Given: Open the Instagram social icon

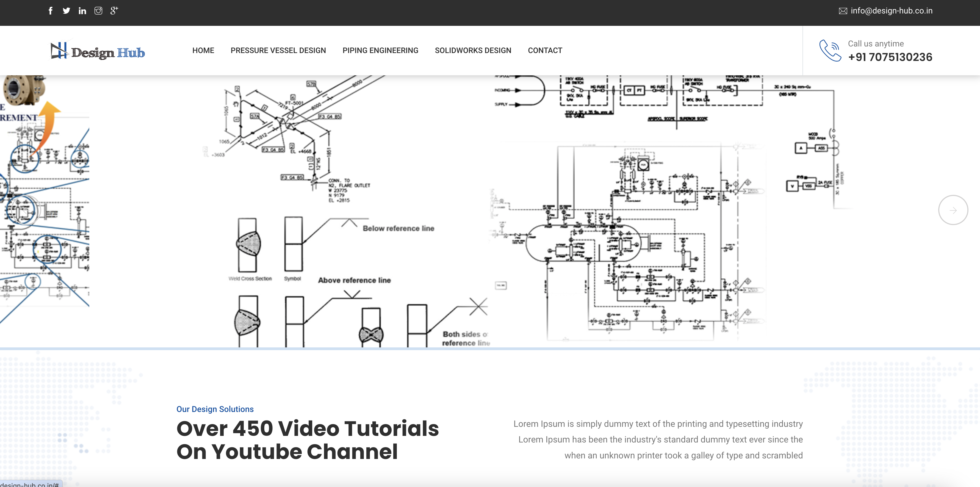Looking at the screenshot, I should (98, 11).
